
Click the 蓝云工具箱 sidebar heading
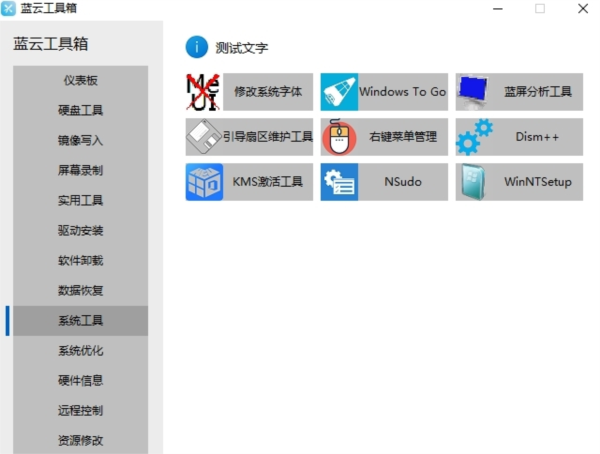pos(51,44)
